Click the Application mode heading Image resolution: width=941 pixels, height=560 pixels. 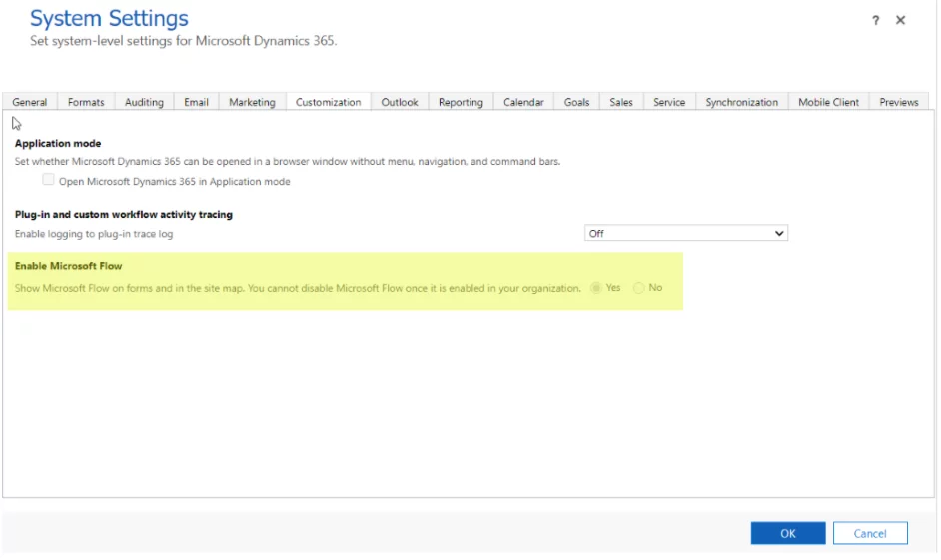[58, 144]
